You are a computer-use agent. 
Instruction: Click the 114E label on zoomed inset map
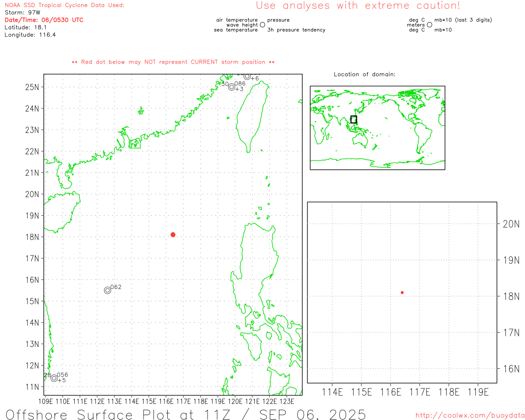332,393
